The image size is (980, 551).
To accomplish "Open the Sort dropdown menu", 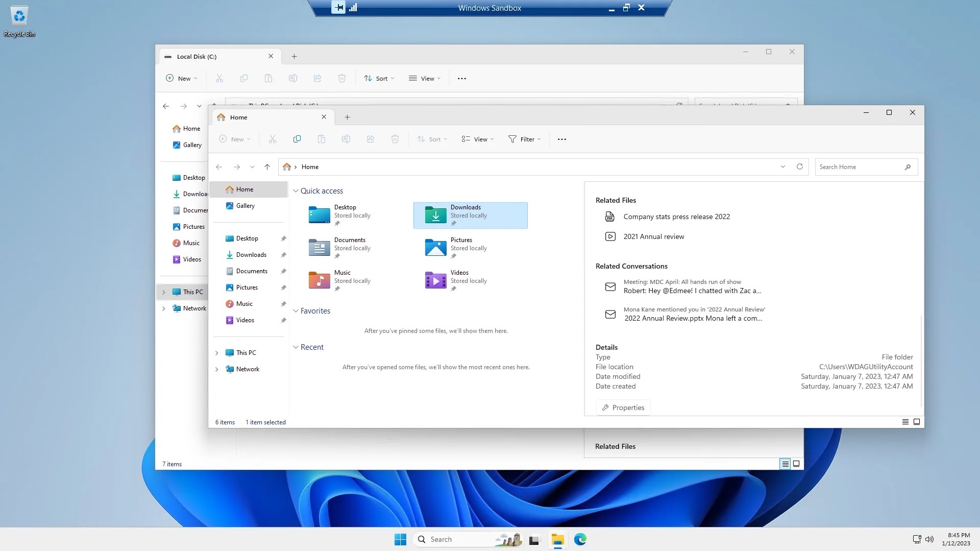I will 432,139.
